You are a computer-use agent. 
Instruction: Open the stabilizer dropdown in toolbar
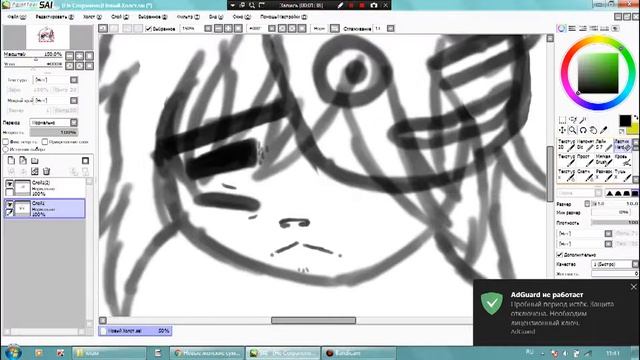[391, 29]
